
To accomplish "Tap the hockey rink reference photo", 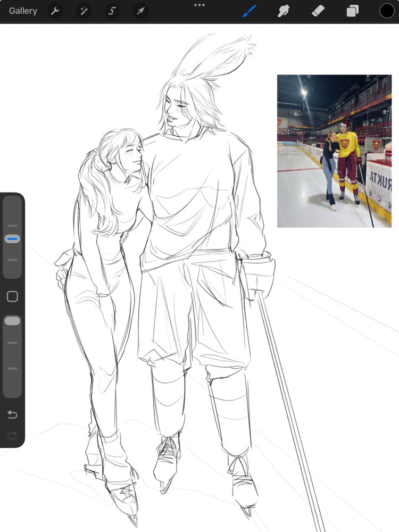I will pyautogui.click(x=334, y=151).
